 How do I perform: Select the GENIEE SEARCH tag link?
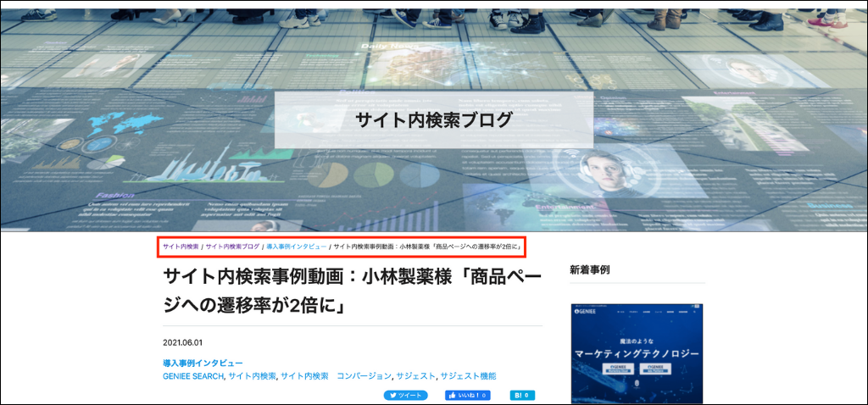193,376
